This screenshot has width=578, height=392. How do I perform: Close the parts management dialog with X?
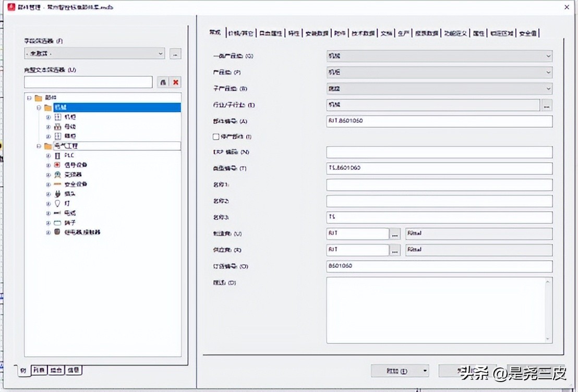coord(567,7)
